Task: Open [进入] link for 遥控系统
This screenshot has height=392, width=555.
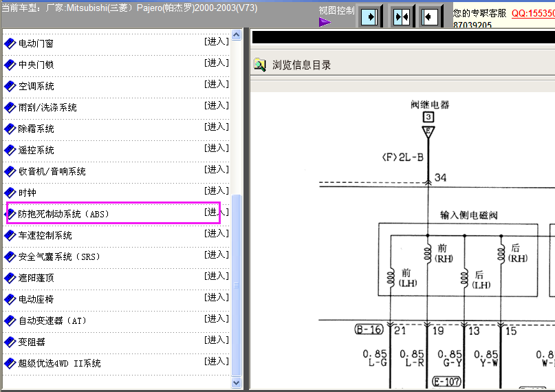Action: 217,148
